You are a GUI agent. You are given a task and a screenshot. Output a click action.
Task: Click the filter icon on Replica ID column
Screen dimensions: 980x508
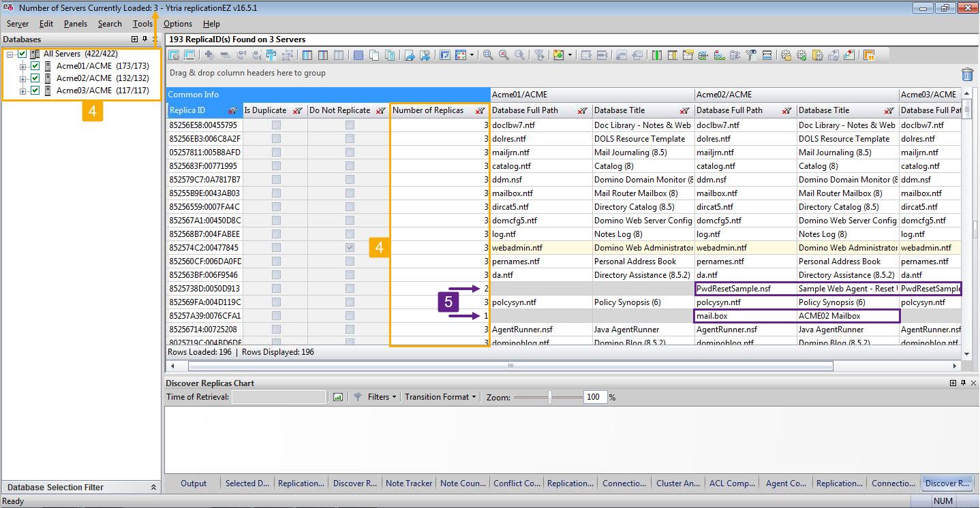[233, 110]
